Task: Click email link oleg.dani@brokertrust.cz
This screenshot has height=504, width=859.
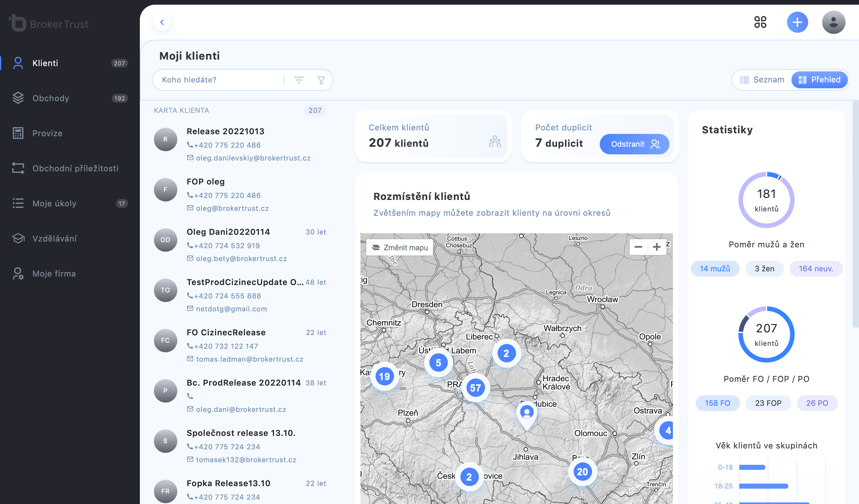Action: 241,409
